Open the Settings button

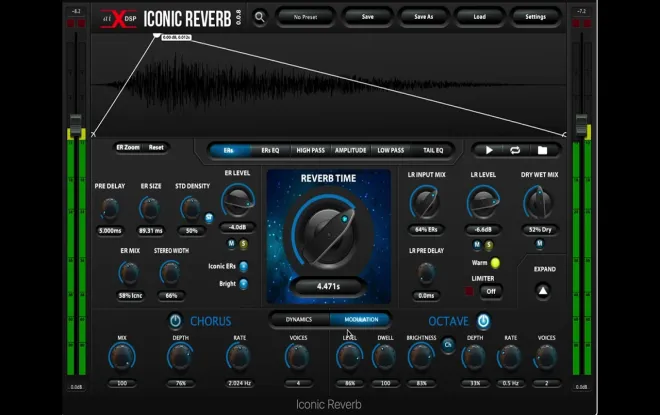point(535,17)
